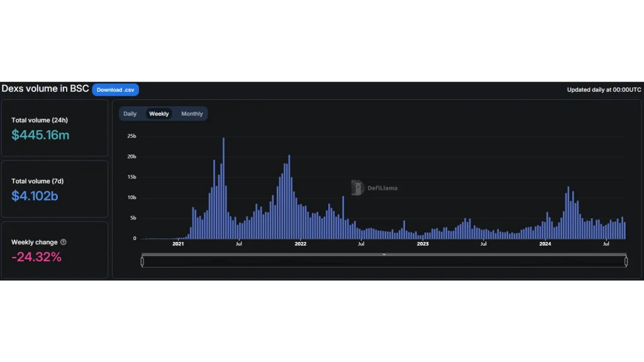The width and height of the screenshot is (644, 362).
Task: Click the 25b y-axis label
Action: coord(132,136)
